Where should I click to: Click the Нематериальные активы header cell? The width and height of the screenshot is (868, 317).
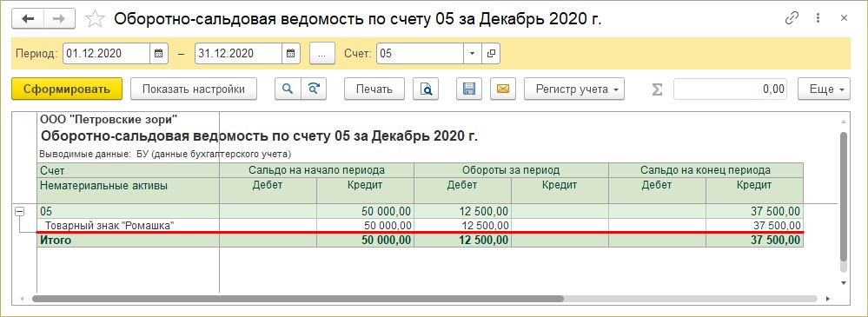[129, 190]
